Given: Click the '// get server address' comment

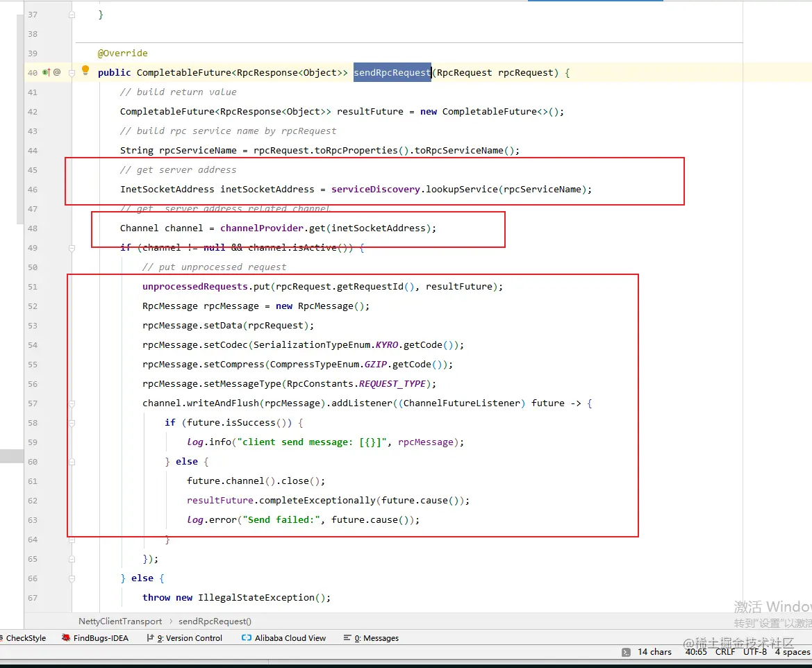Looking at the screenshot, I should point(178,170).
